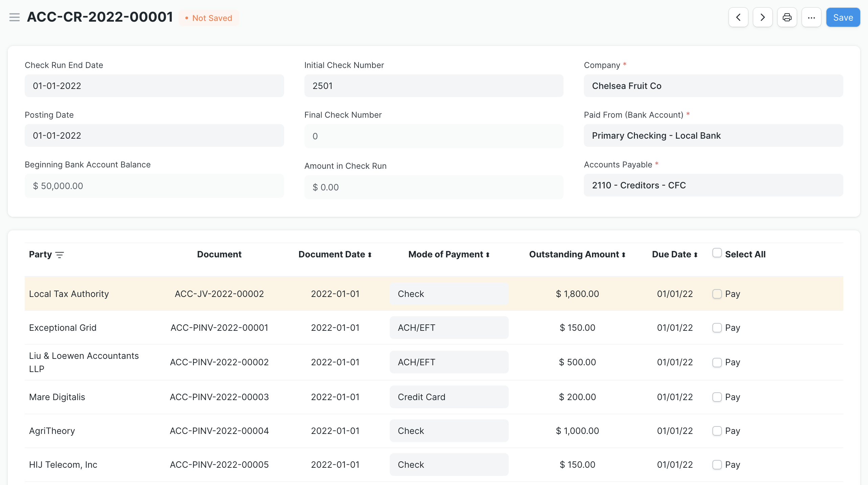Open the overflow menu with ellipsis icon
The image size is (868, 485).
[x=812, y=18]
